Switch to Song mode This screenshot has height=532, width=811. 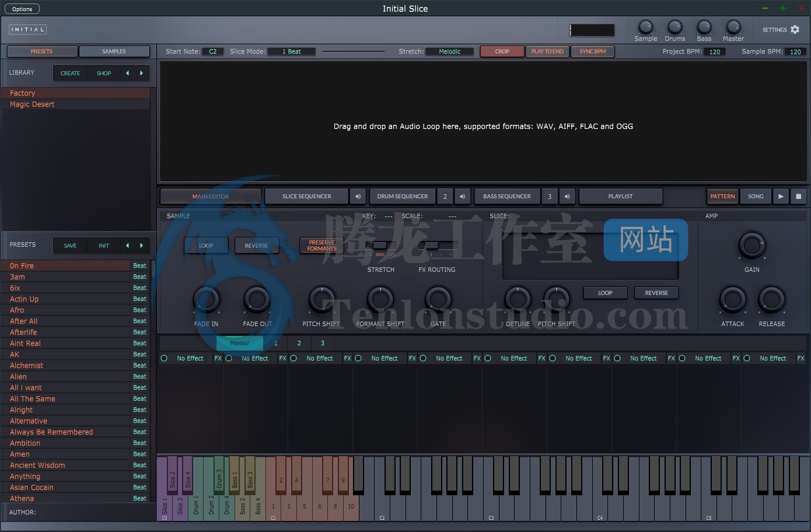[x=756, y=197]
